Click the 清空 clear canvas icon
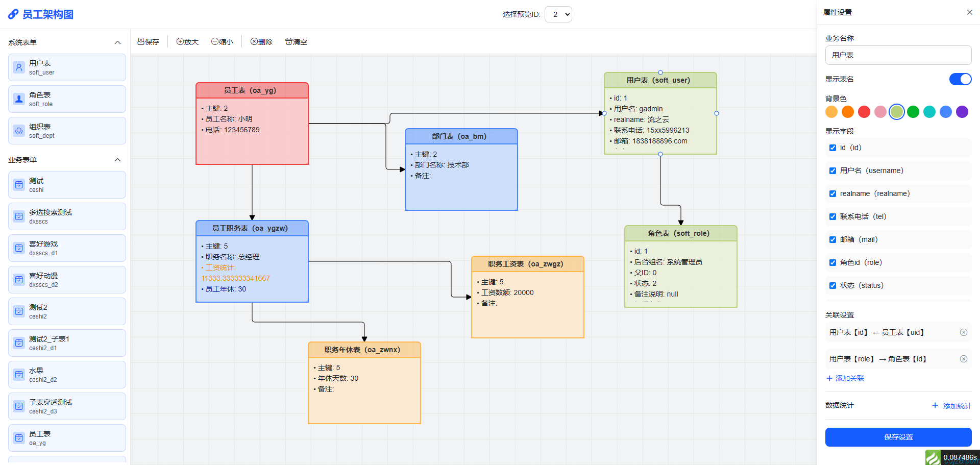This screenshot has height=465, width=980. click(288, 41)
